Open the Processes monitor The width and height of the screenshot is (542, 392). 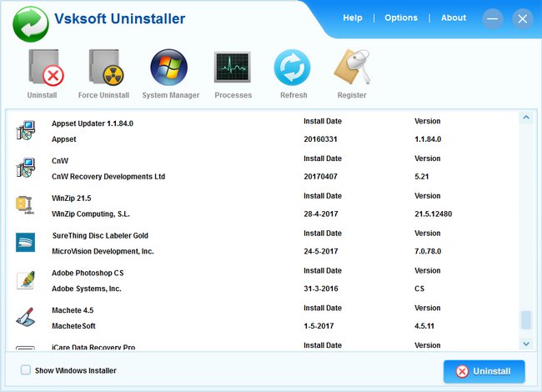(233, 69)
